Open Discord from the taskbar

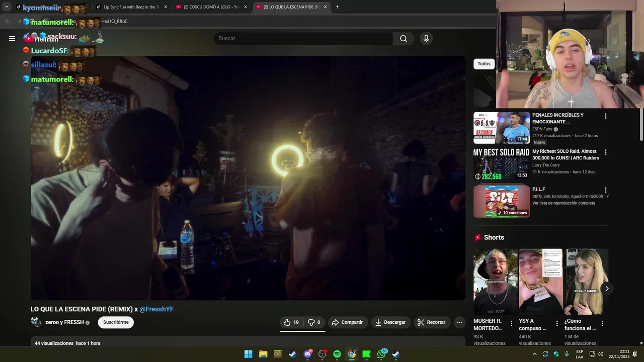click(x=307, y=354)
